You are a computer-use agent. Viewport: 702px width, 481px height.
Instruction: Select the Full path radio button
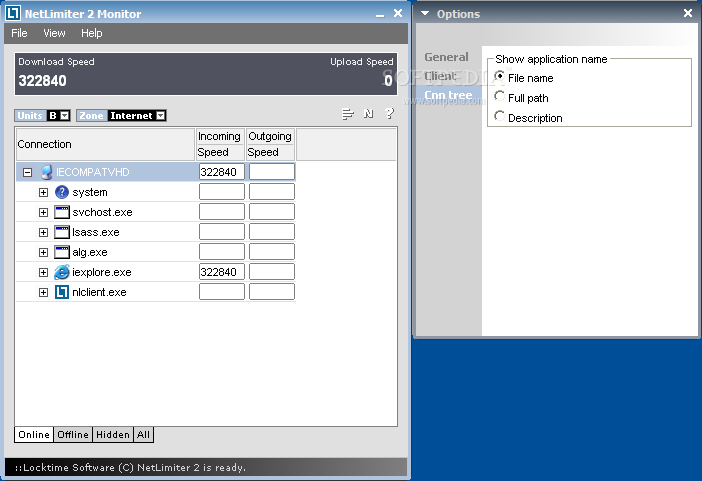[x=499, y=96]
